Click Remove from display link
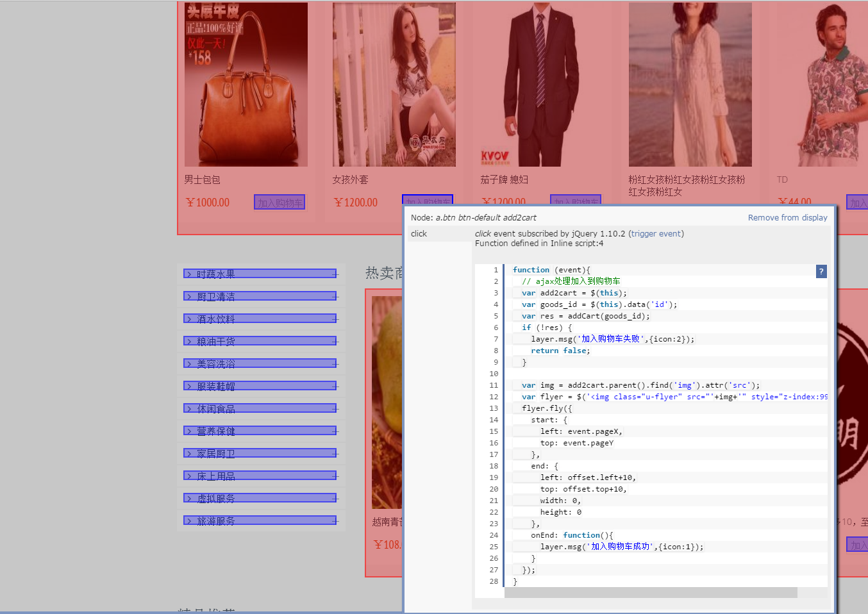Screen dimensions: 868x614 [x=787, y=218]
